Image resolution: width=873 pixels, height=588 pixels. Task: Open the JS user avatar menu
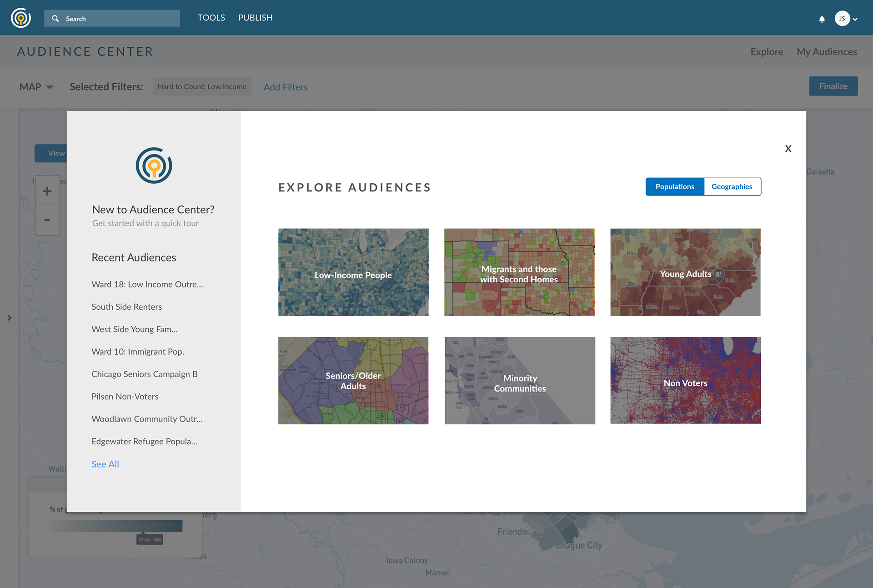842,18
